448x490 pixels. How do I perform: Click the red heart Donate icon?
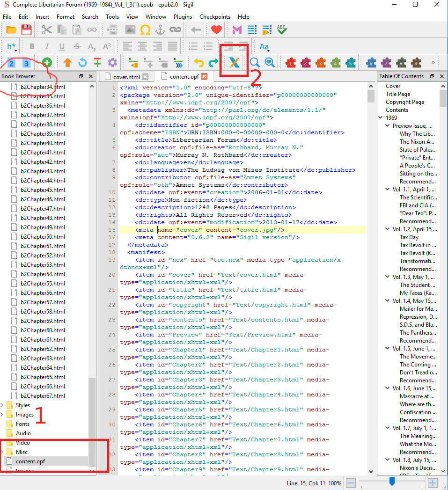coord(216,30)
